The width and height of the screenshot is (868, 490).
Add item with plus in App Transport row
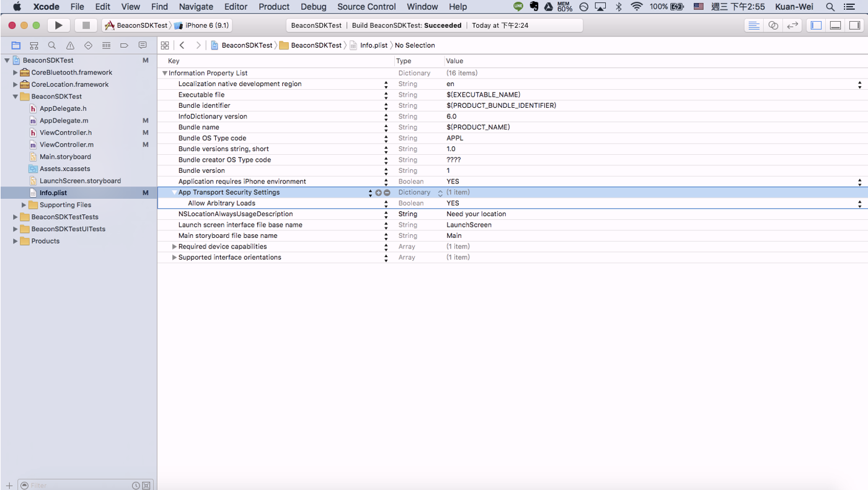coord(378,193)
